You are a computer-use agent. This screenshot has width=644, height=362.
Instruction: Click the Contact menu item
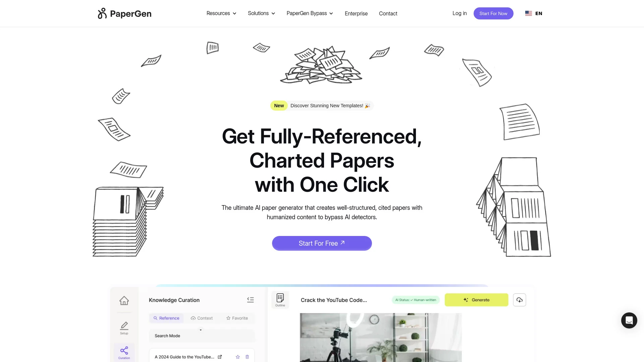click(x=388, y=13)
